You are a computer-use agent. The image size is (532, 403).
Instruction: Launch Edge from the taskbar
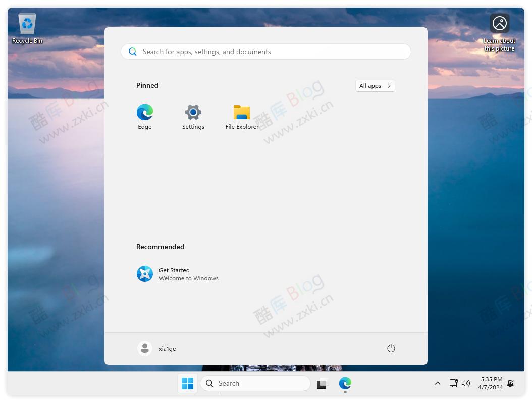pos(345,383)
